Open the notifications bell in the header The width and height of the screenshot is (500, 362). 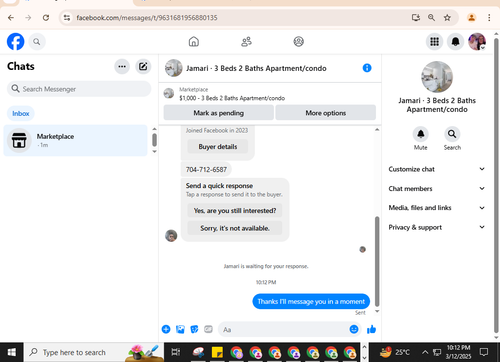pyautogui.click(x=455, y=42)
